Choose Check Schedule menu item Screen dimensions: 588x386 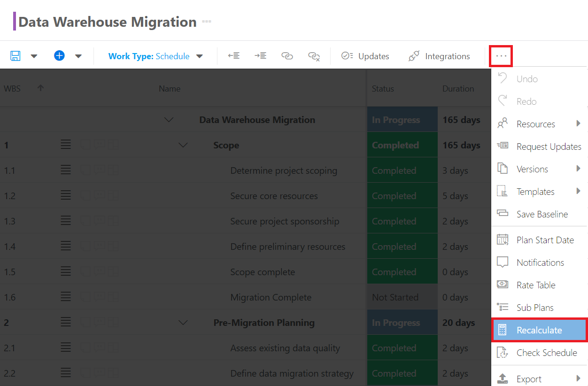point(540,353)
